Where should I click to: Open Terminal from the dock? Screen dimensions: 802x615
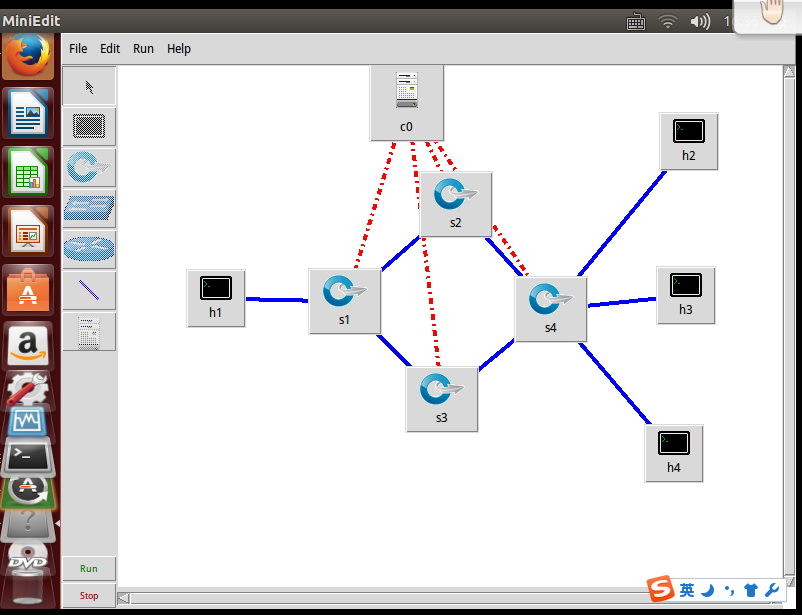point(28,455)
